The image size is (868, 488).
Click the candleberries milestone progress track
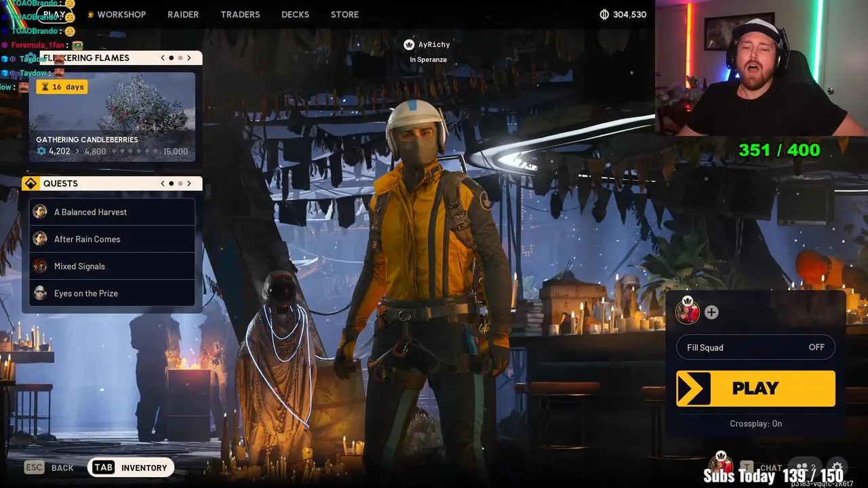point(135,151)
